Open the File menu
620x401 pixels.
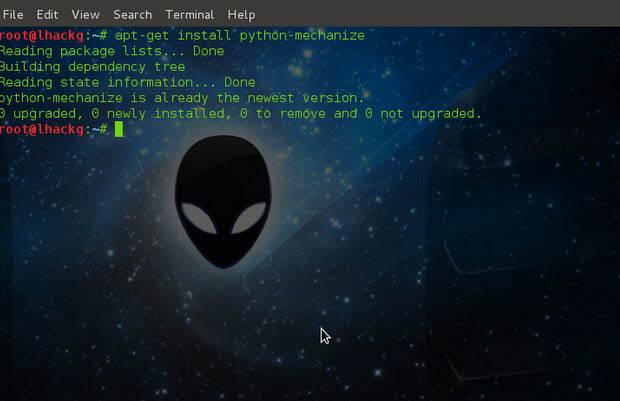pos(13,15)
